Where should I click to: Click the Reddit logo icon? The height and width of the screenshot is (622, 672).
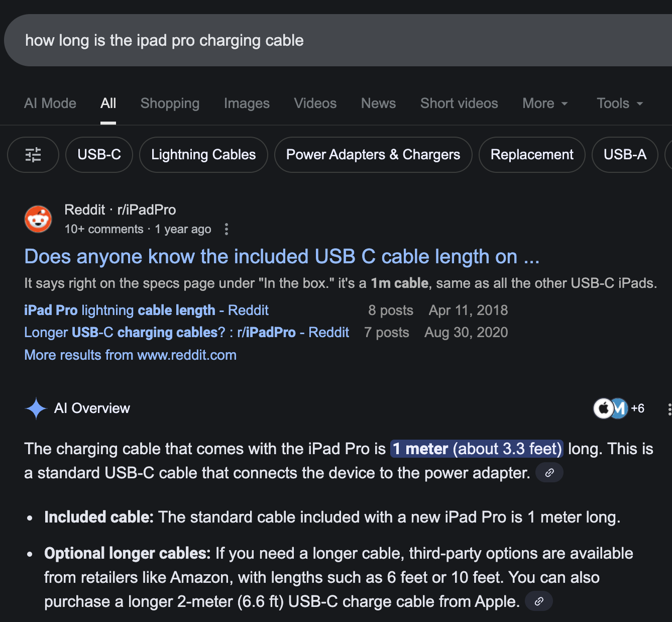(38, 219)
